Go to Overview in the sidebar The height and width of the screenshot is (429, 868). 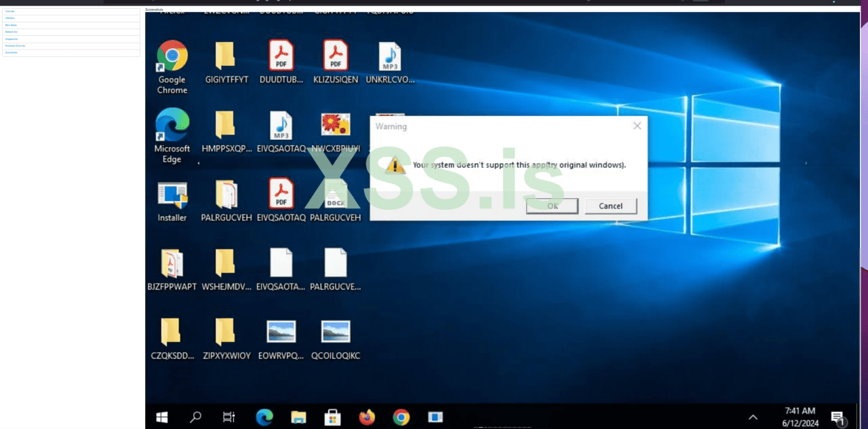[x=10, y=12]
